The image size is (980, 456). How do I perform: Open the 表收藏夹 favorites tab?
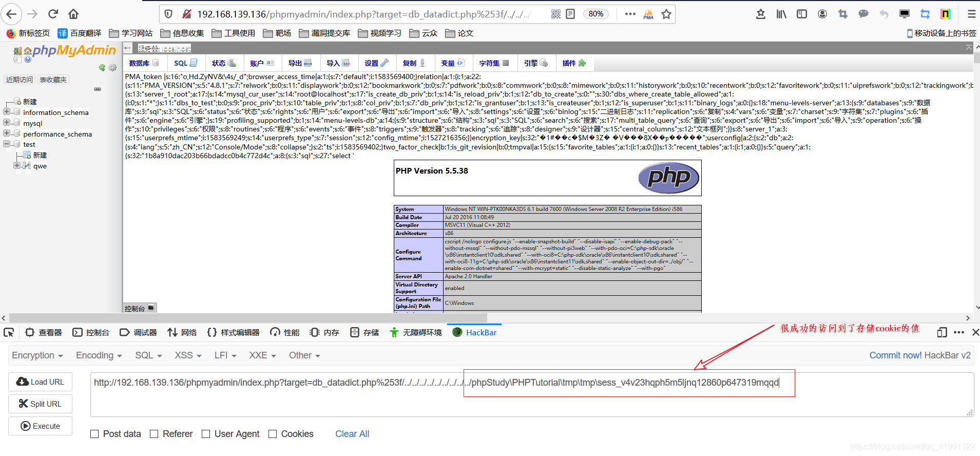[x=53, y=80]
